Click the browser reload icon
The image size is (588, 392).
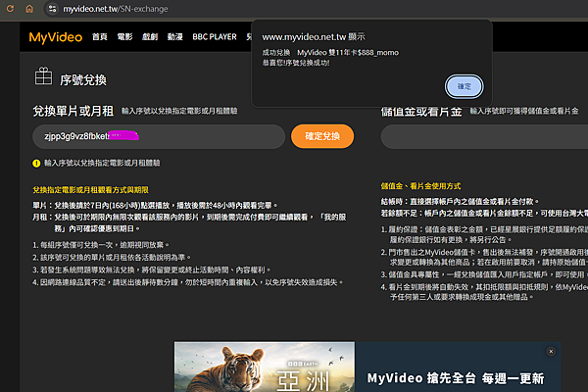10,8
